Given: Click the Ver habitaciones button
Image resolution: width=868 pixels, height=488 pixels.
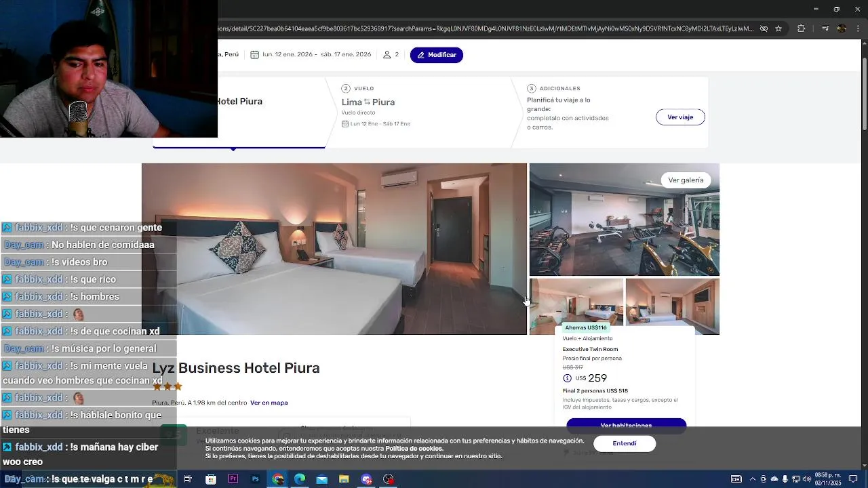Looking at the screenshot, I should coord(626,424).
